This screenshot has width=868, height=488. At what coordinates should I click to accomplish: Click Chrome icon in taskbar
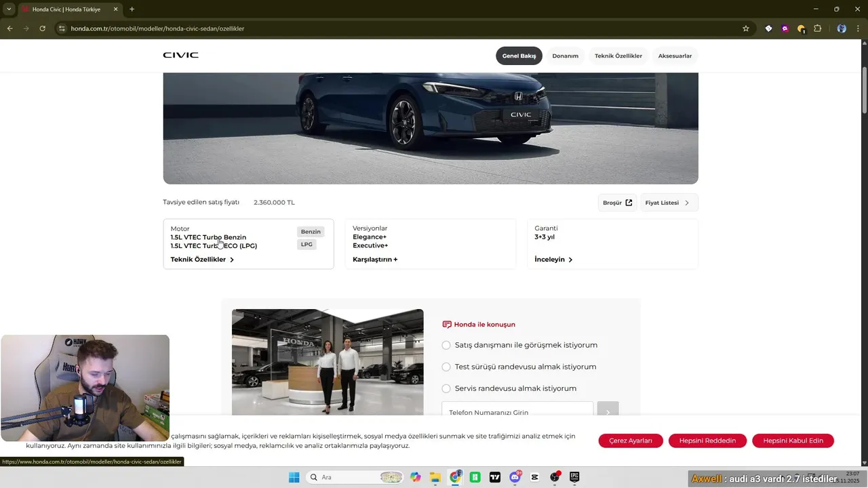pyautogui.click(x=455, y=477)
